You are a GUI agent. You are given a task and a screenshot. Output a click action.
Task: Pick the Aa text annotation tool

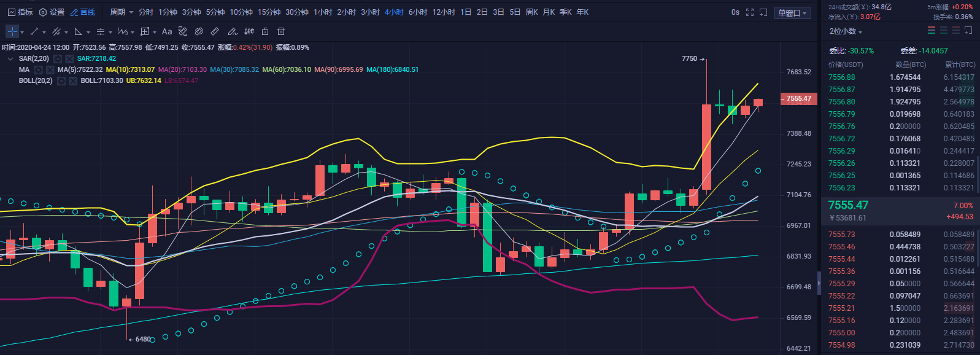[x=167, y=31]
